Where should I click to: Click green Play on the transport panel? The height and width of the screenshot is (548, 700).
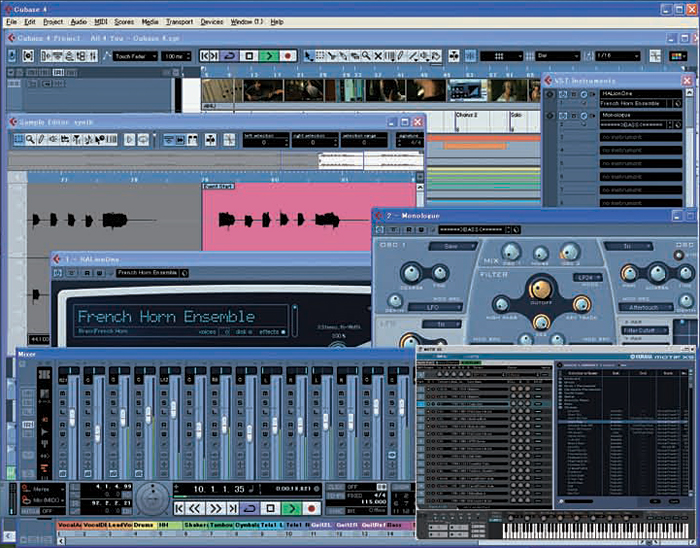pos(292,508)
